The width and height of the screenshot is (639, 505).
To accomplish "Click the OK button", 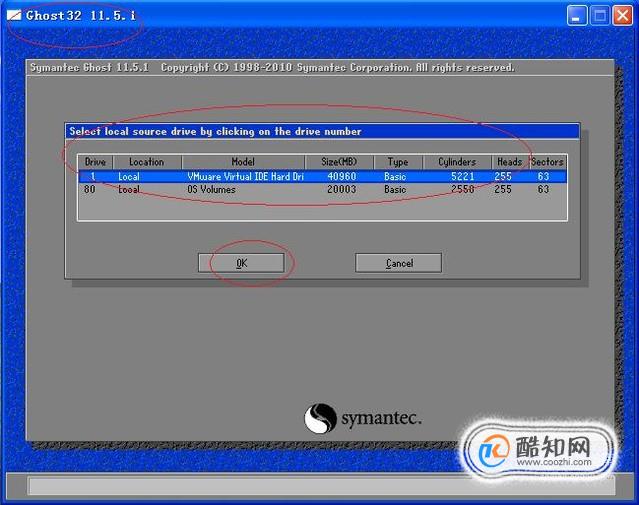I will coord(241,263).
